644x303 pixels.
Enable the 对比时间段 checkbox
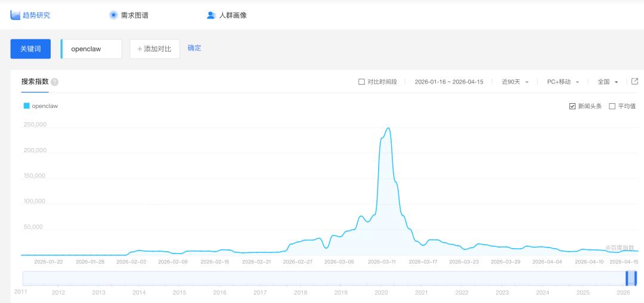361,82
